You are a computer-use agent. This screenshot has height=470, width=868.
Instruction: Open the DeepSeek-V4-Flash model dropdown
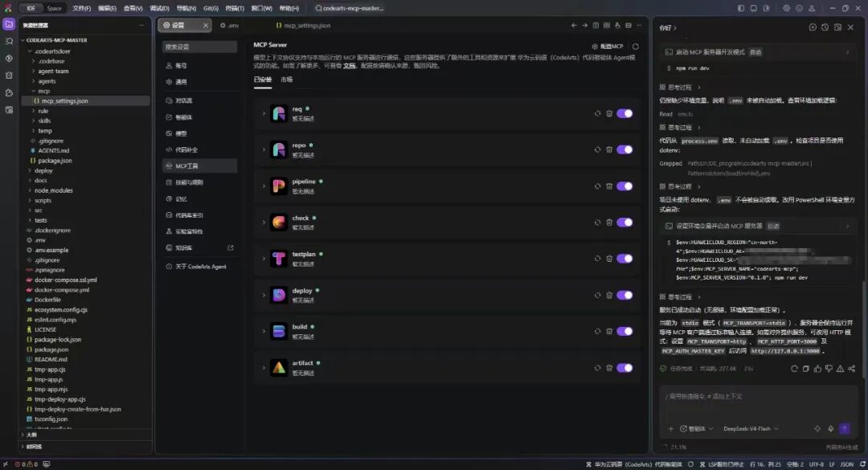point(751,428)
